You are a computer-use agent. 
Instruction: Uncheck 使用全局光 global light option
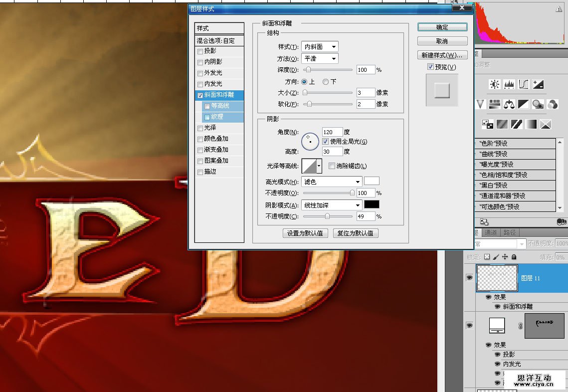(326, 142)
